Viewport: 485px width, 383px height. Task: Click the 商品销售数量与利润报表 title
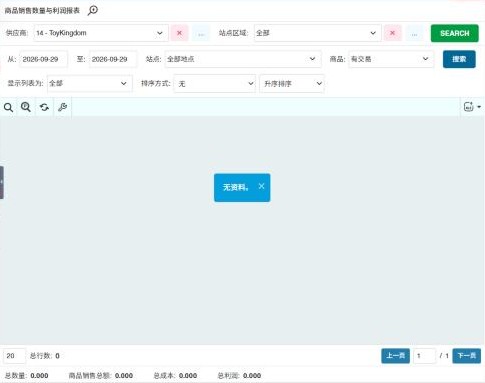[x=42, y=11]
